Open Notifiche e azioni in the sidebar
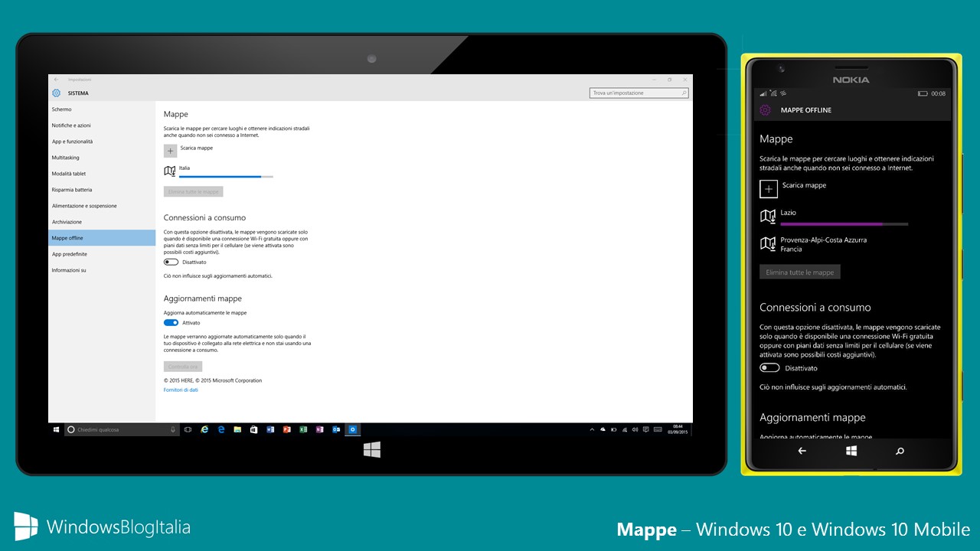 [x=102, y=126]
